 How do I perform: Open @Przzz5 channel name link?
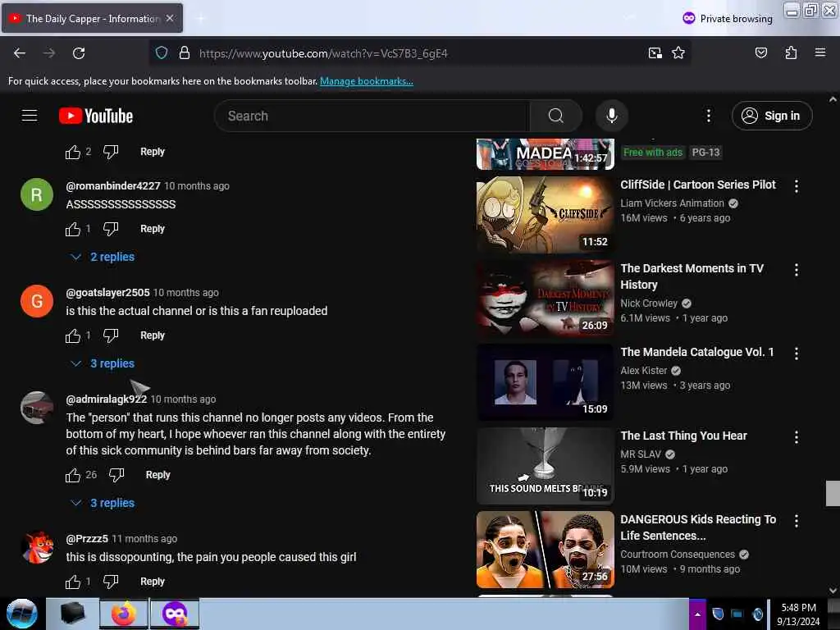click(87, 538)
